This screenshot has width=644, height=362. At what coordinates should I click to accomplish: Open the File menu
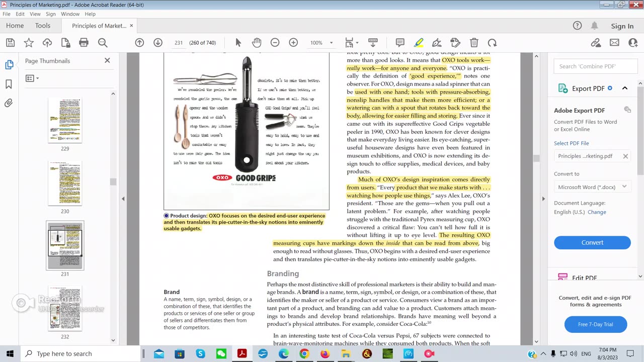7,14
